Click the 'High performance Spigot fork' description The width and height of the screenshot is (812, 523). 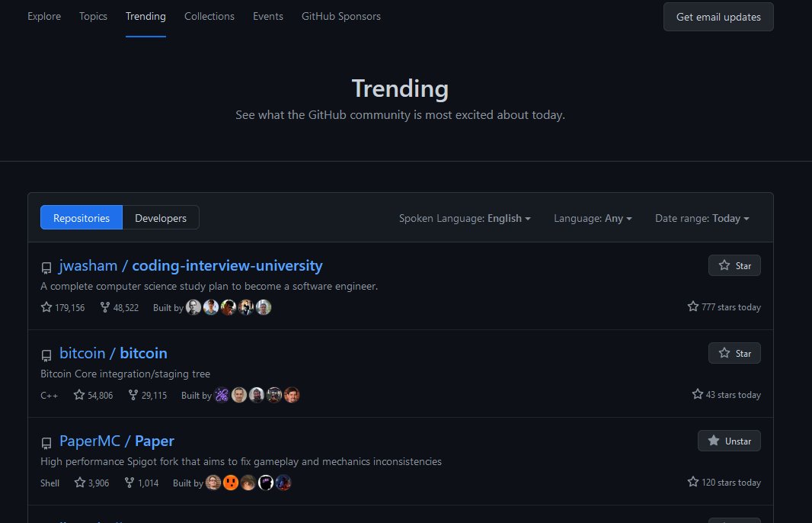tap(241, 461)
